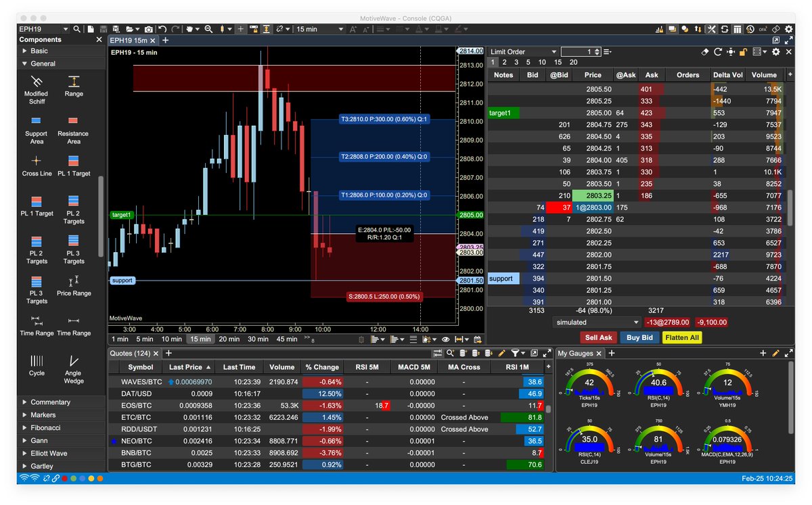Select the 10 quantity preset in DOM panel
The height and width of the screenshot is (505, 812).
pos(542,62)
